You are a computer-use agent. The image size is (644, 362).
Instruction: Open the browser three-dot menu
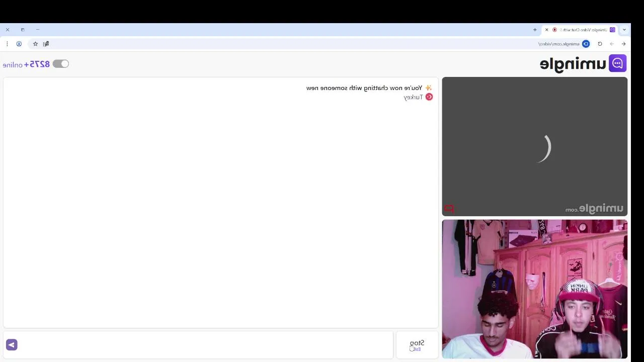pos(7,44)
